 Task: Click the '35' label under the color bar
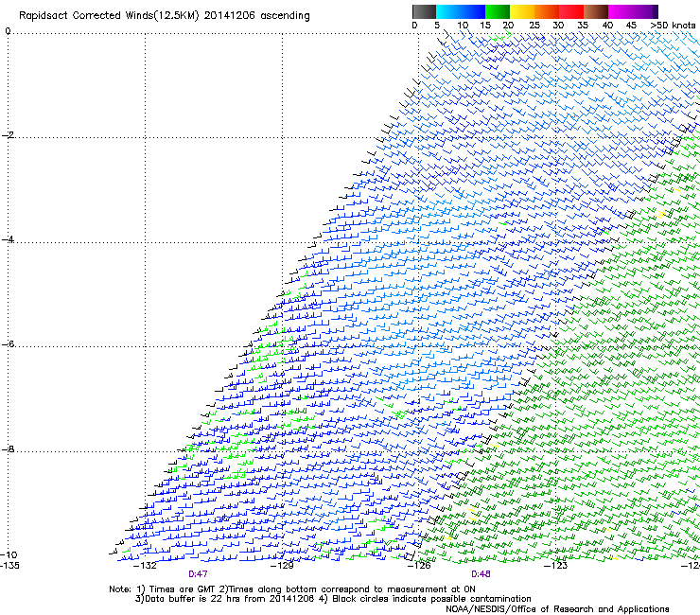point(583,26)
